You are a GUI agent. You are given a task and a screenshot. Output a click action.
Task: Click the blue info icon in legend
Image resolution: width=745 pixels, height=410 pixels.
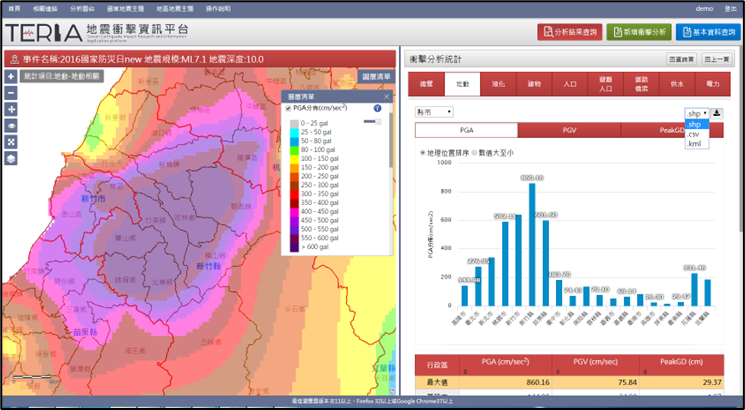click(378, 108)
